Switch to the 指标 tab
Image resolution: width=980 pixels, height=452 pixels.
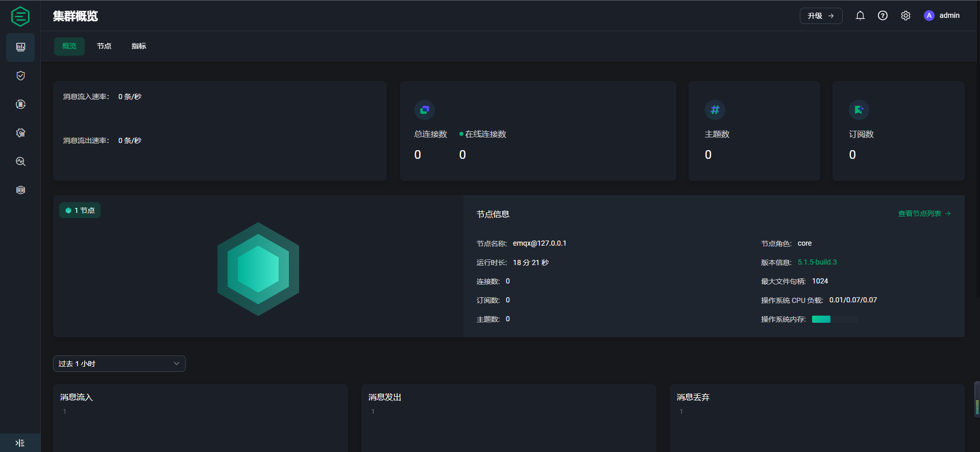pyautogui.click(x=139, y=46)
